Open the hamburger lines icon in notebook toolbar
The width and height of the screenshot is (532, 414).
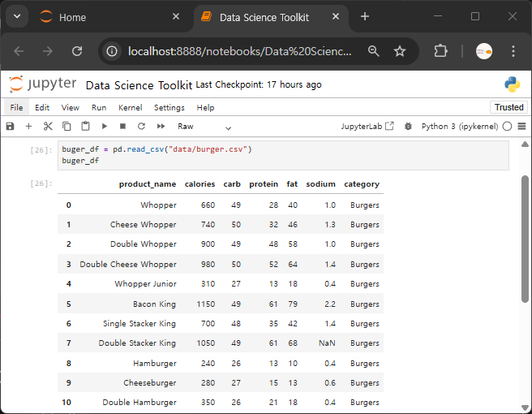pyautogui.click(x=521, y=127)
